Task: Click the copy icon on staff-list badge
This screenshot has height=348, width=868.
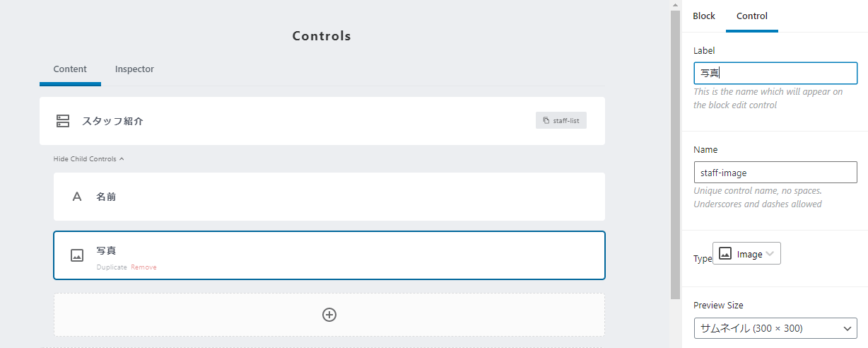Action: pyautogui.click(x=546, y=121)
